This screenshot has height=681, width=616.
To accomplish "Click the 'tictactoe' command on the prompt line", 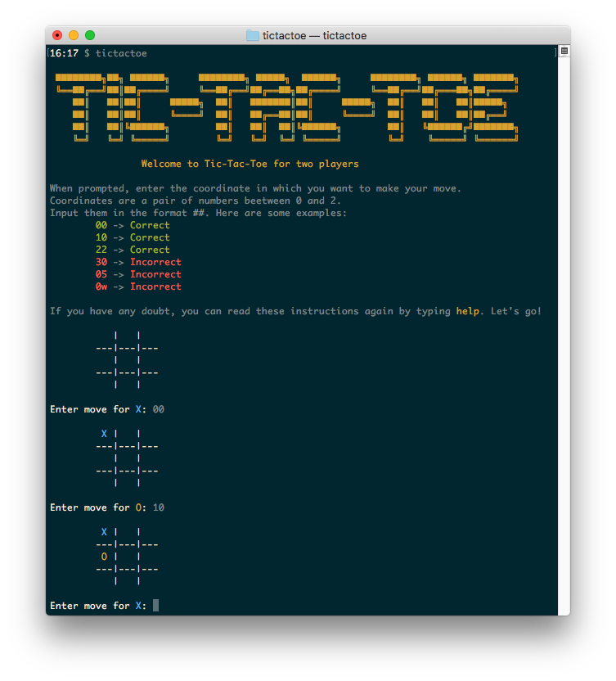I will tap(121, 53).
